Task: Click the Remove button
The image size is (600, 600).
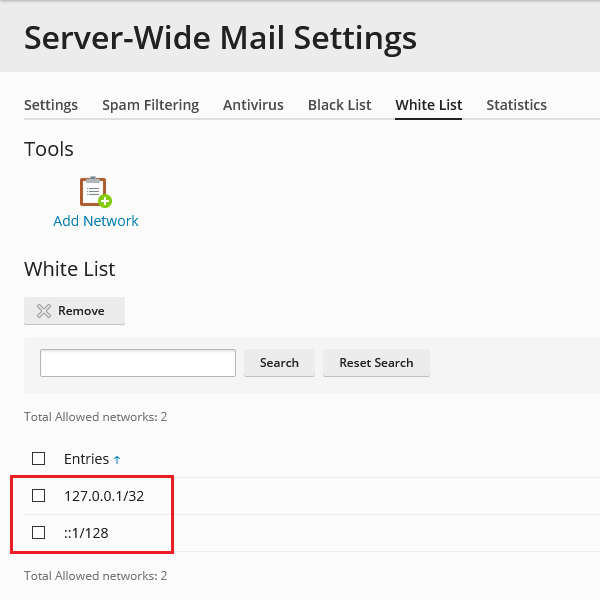Action: pyautogui.click(x=74, y=311)
